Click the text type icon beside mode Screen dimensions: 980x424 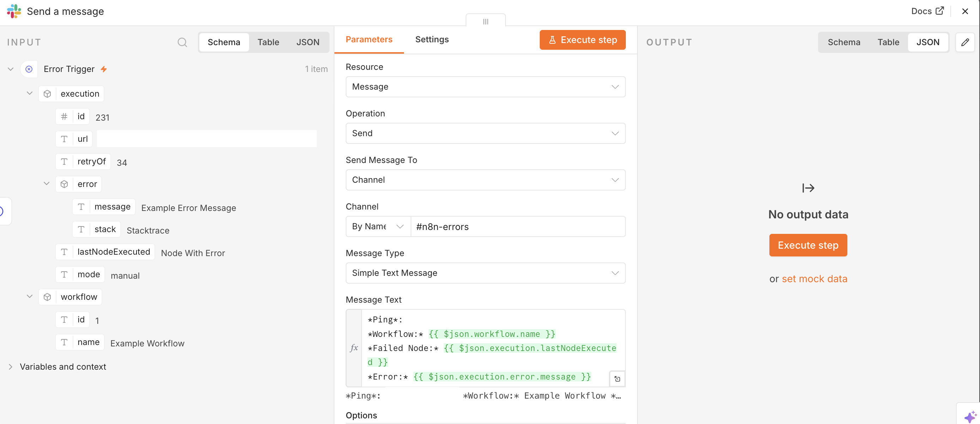(64, 274)
